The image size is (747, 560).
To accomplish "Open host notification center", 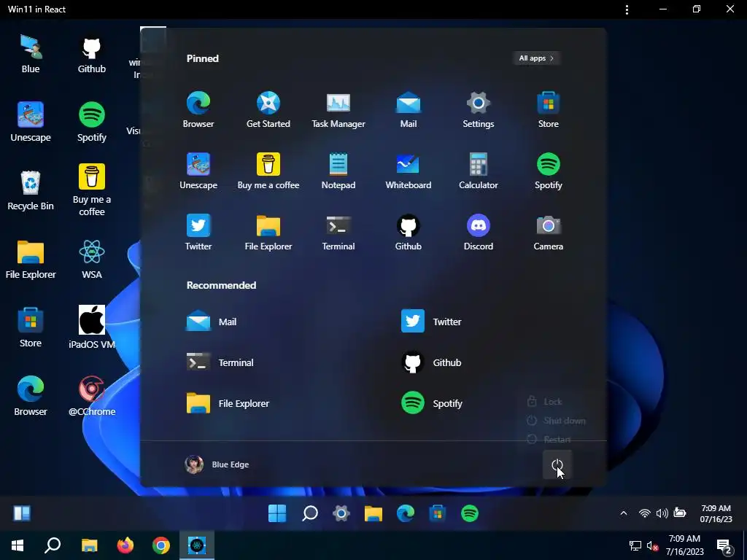I will click(724, 546).
